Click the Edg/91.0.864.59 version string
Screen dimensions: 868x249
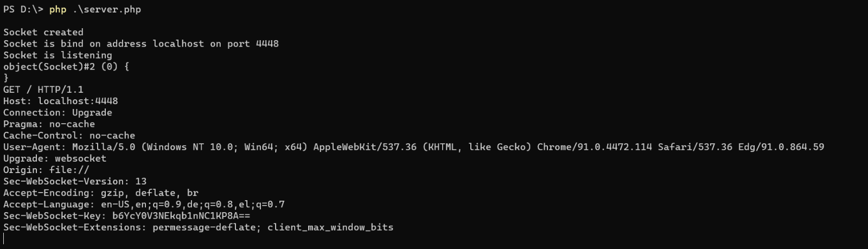point(781,146)
